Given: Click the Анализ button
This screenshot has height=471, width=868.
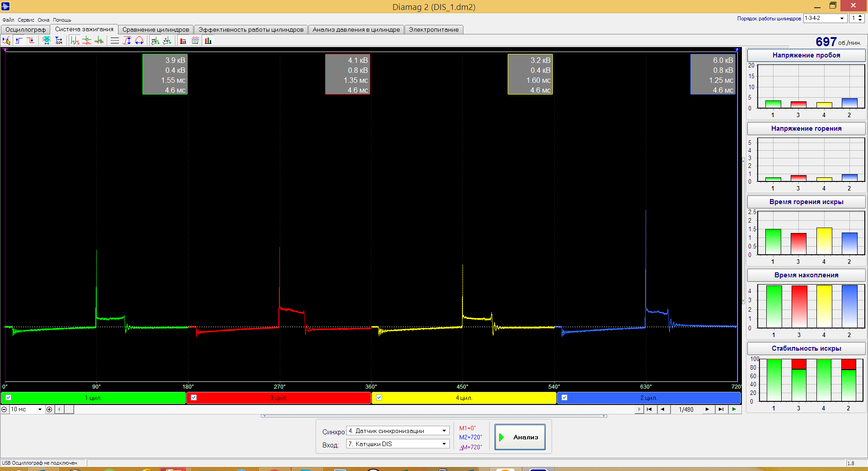Looking at the screenshot, I should [520, 437].
